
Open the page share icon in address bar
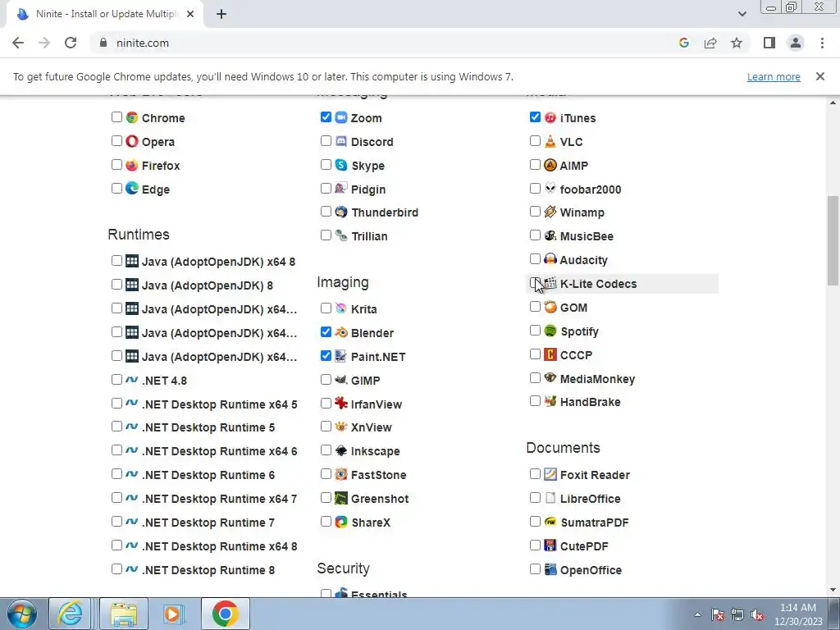[x=710, y=43]
